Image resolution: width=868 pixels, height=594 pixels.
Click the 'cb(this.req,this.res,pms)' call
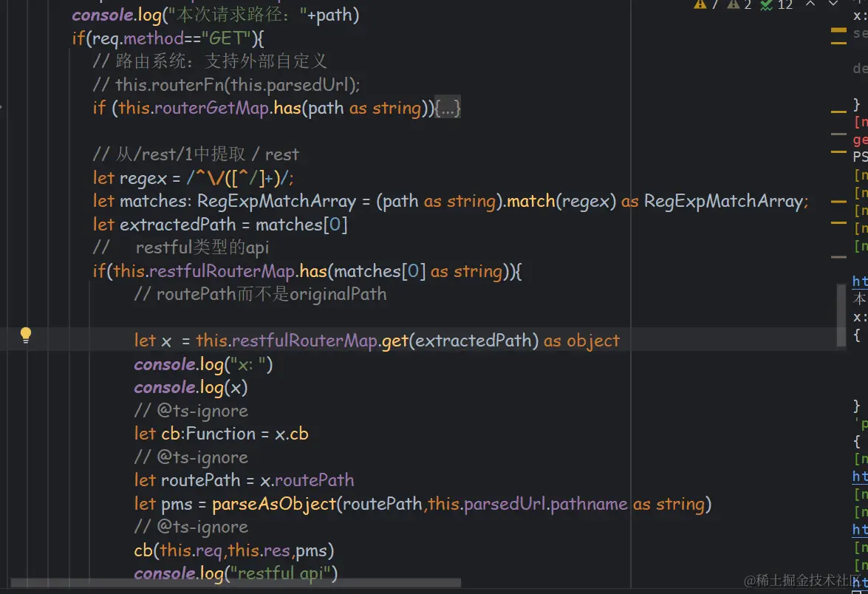click(234, 550)
